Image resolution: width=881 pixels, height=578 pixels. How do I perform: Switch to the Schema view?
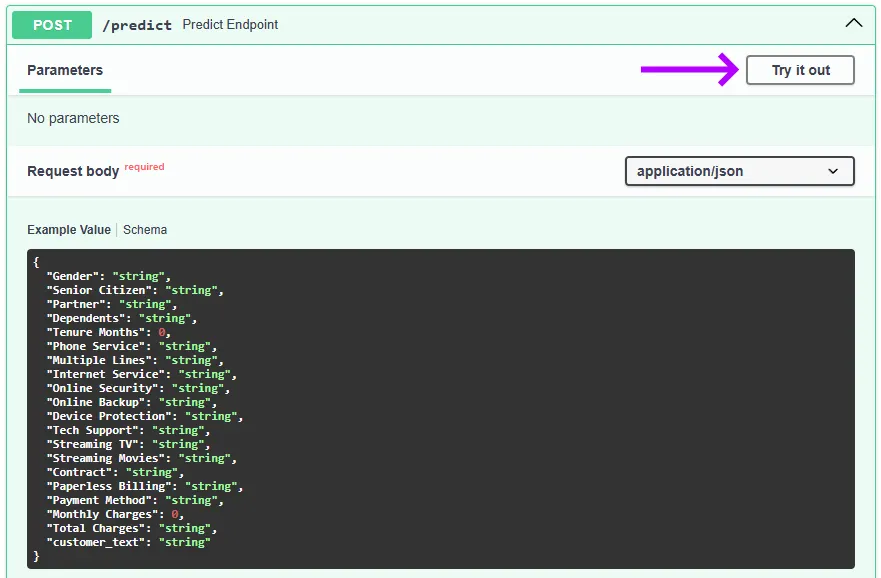144,230
